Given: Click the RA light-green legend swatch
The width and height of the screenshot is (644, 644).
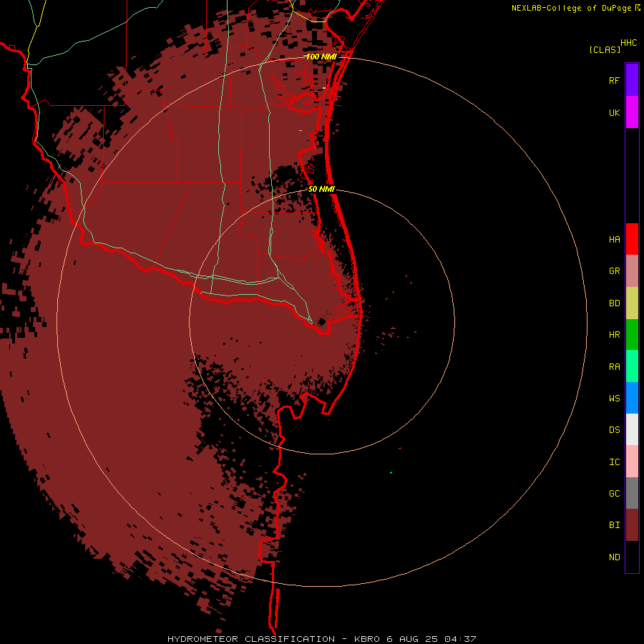Looking at the screenshot, I should [x=632, y=366].
